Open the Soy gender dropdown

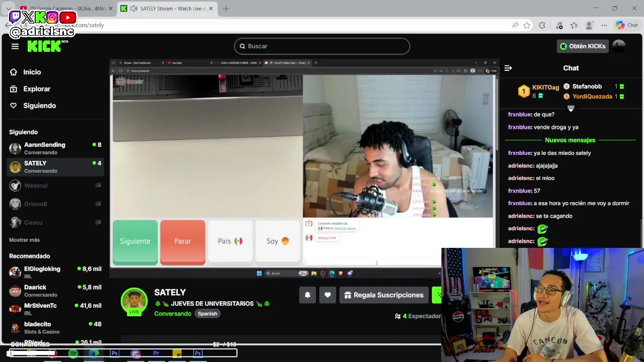point(278,241)
